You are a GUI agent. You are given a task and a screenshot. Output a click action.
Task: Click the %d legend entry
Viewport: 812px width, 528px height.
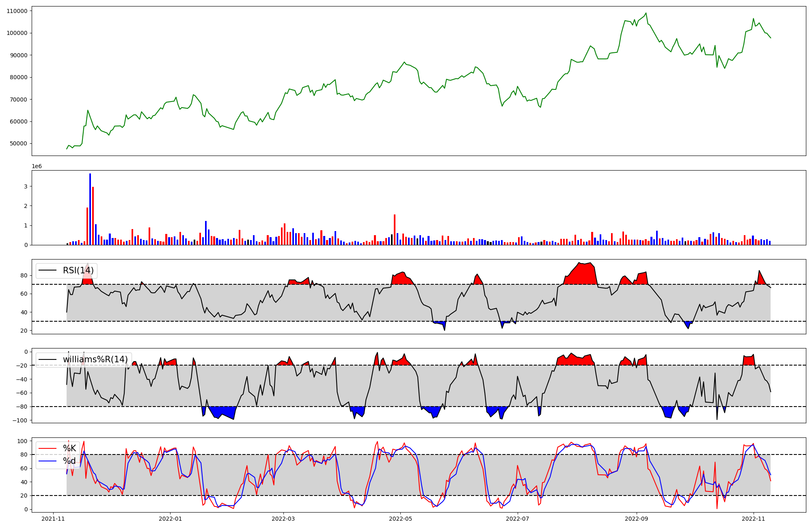point(69,461)
